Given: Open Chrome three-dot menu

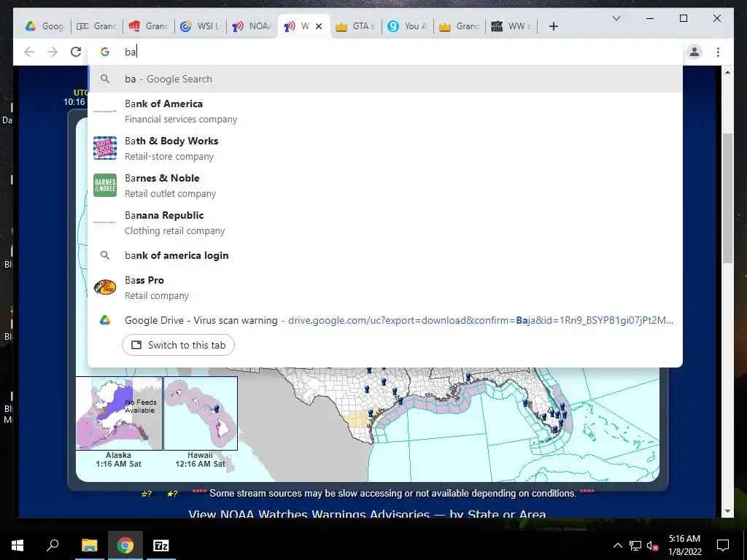Looking at the screenshot, I should click(718, 52).
